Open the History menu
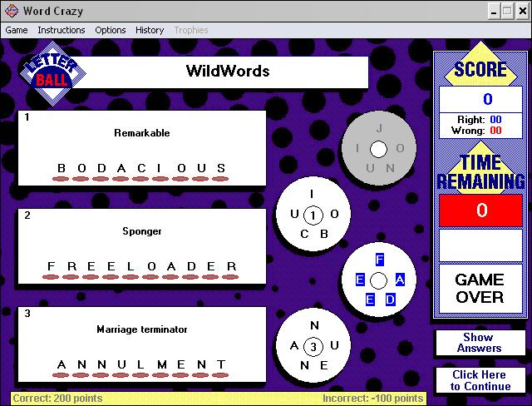Screen dimensions: 532x406 point(150,30)
